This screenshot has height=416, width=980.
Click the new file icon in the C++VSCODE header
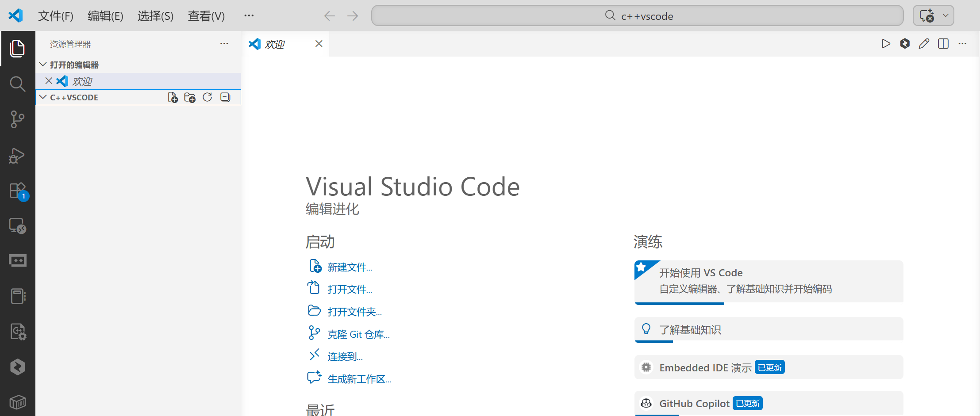[x=173, y=97]
